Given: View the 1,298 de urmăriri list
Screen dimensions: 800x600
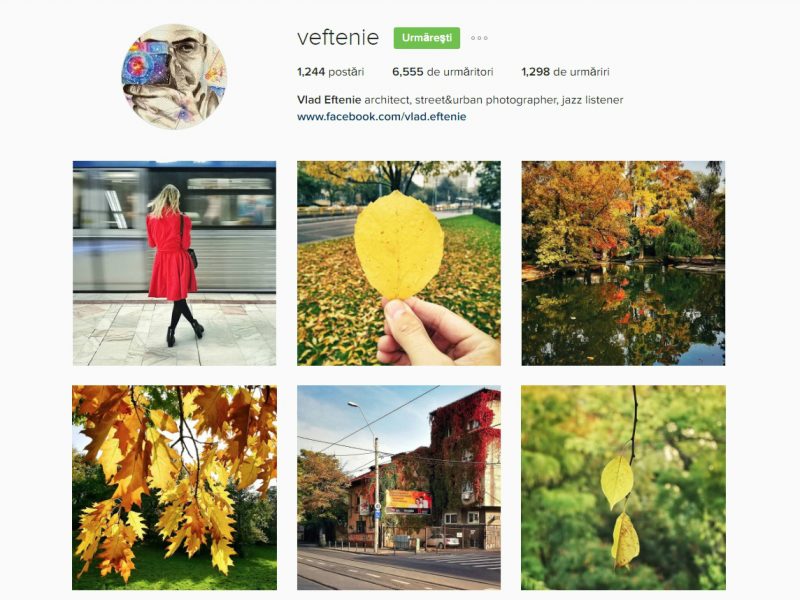Looking at the screenshot, I should 565,72.
